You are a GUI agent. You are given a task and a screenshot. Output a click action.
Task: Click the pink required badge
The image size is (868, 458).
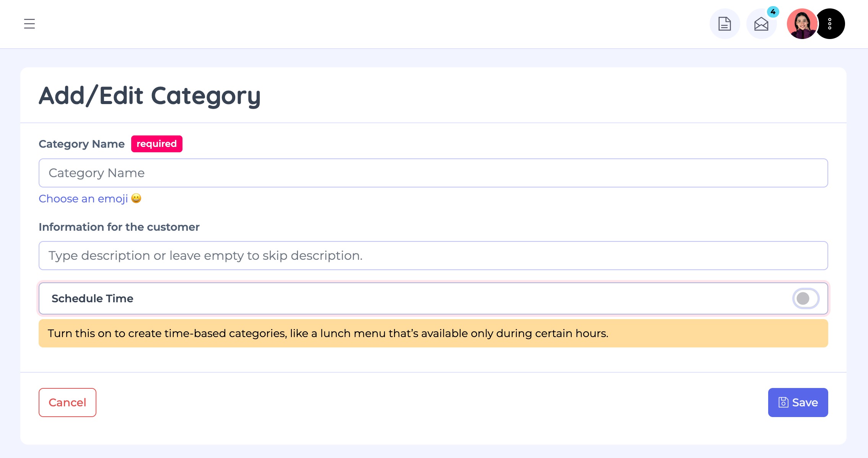tap(156, 144)
